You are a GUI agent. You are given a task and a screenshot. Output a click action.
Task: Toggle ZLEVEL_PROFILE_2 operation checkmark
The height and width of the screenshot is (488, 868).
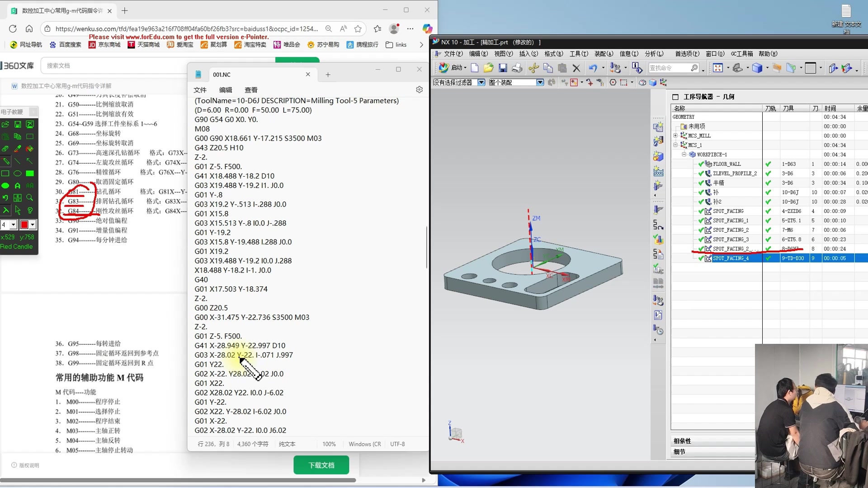click(701, 174)
